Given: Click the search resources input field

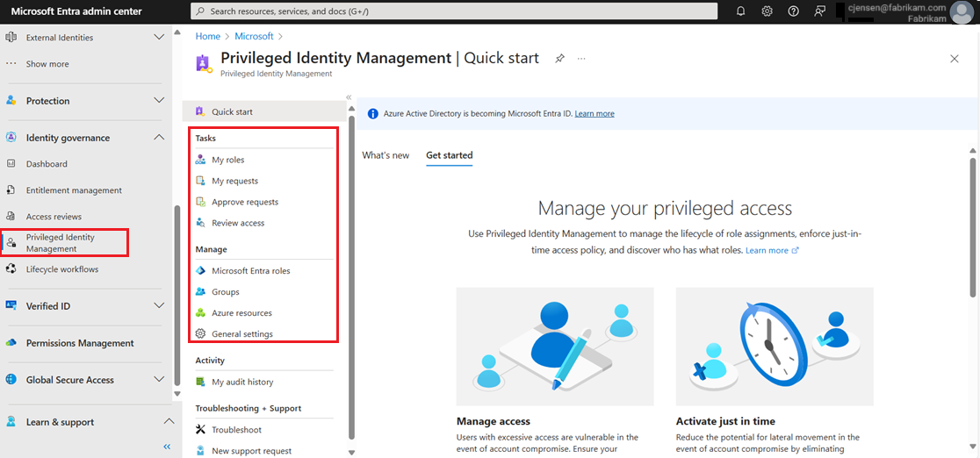Looking at the screenshot, I should click(x=453, y=11).
